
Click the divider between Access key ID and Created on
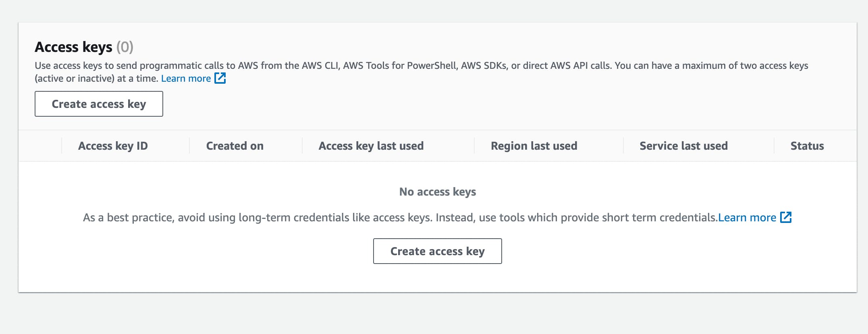tap(189, 146)
